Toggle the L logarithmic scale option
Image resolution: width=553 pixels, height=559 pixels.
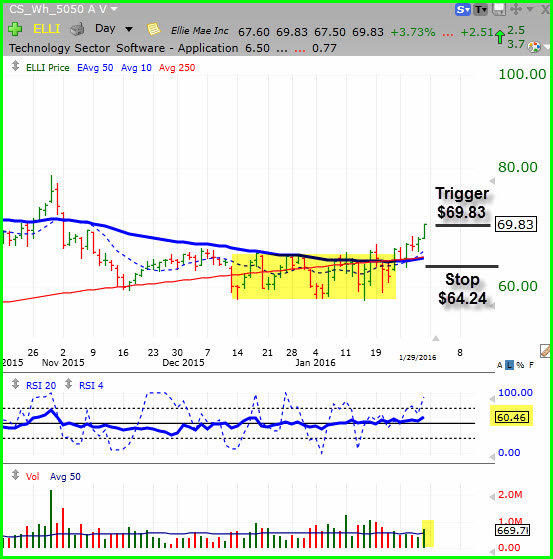[x=510, y=365]
